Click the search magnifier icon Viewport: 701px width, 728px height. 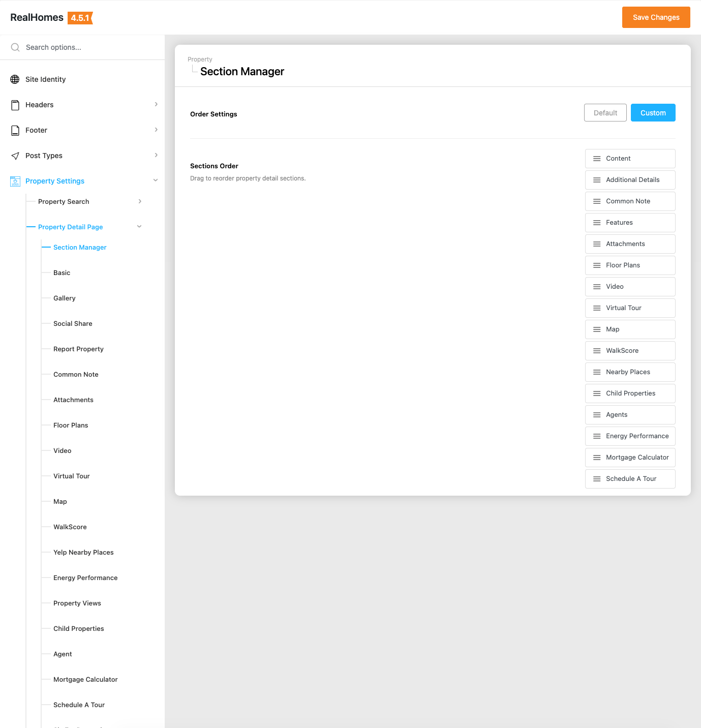(x=15, y=47)
